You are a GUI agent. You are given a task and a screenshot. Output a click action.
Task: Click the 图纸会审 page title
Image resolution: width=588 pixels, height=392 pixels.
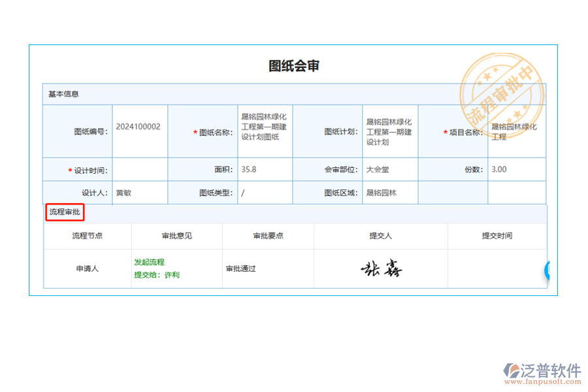coord(293,65)
